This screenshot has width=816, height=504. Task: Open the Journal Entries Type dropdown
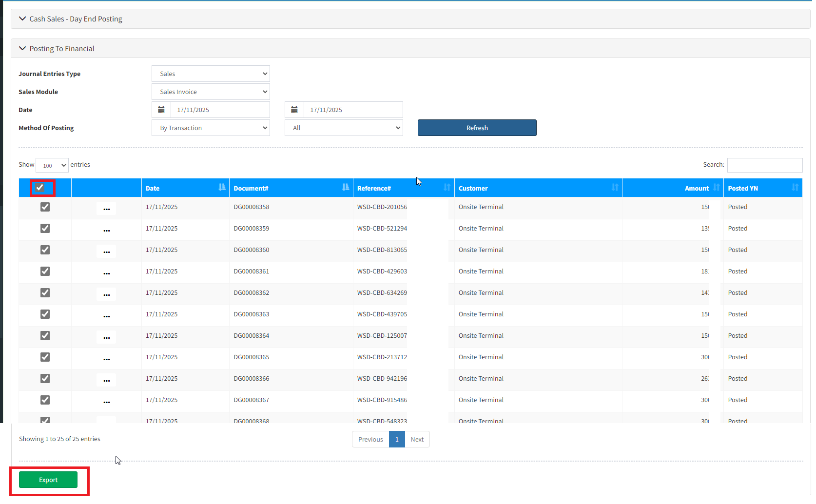[211, 74]
